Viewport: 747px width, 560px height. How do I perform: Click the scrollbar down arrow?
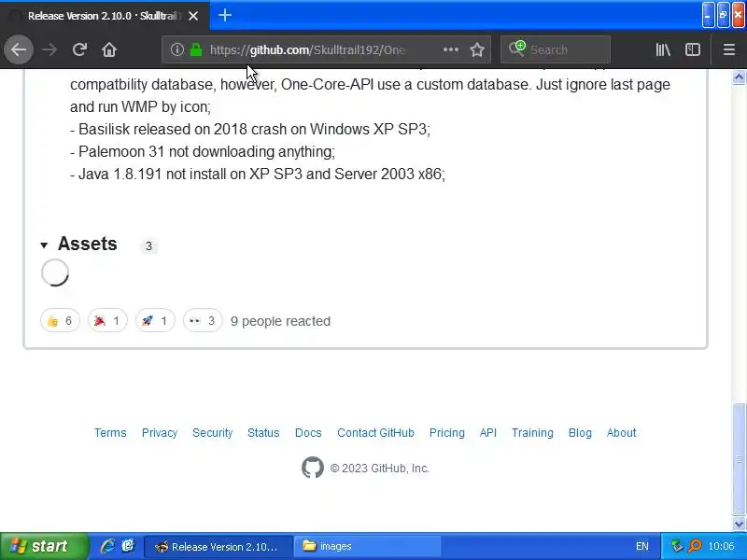click(x=739, y=525)
